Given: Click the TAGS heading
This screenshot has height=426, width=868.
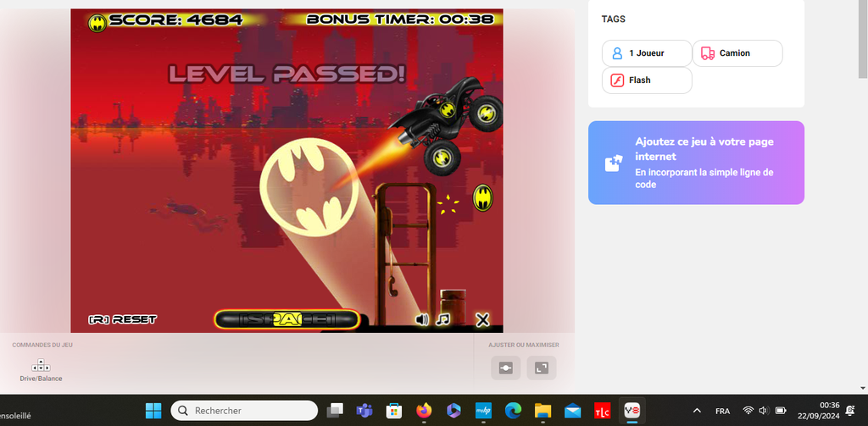Looking at the screenshot, I should (x=614, y=19).
